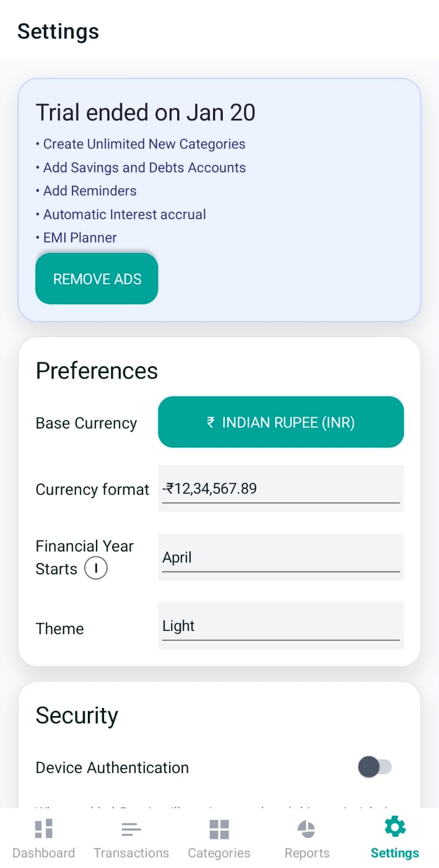Select the currency format showing -₹12,34,567.89
This screenshot has height=868, width=439.
280,488
